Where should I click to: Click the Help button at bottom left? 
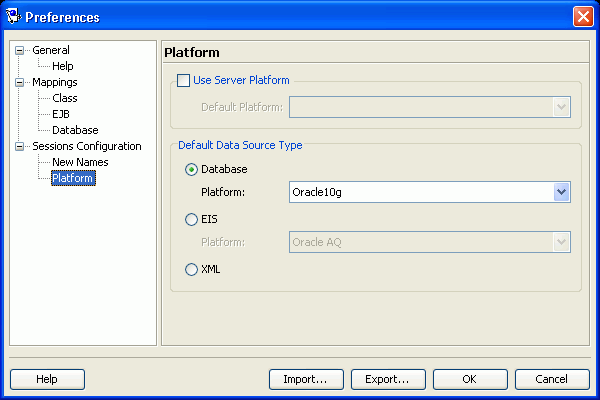[x=47, y=379]
